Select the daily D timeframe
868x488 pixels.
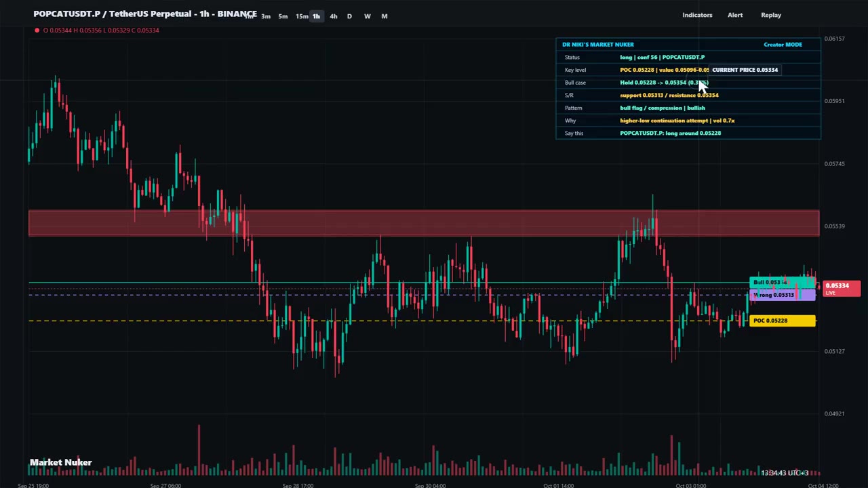click(349, 16)
